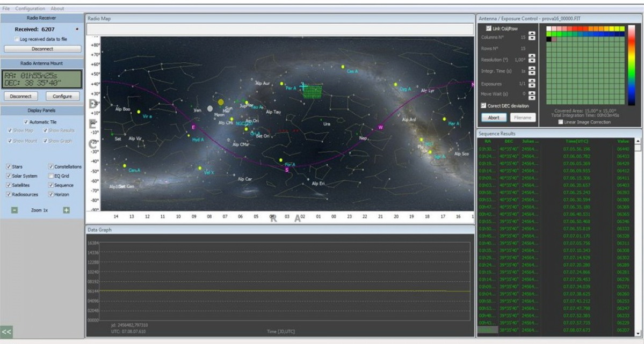Uncheck the Automatic Tile option
Viewport: 644px width, 344px height.
point(26,122)
